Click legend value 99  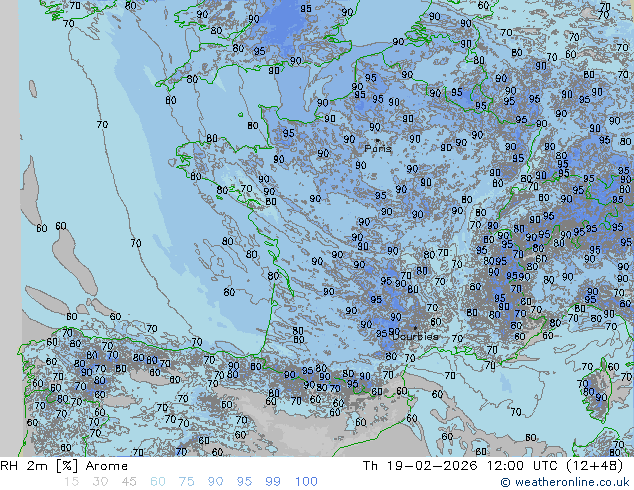click(x=273, y=482)
